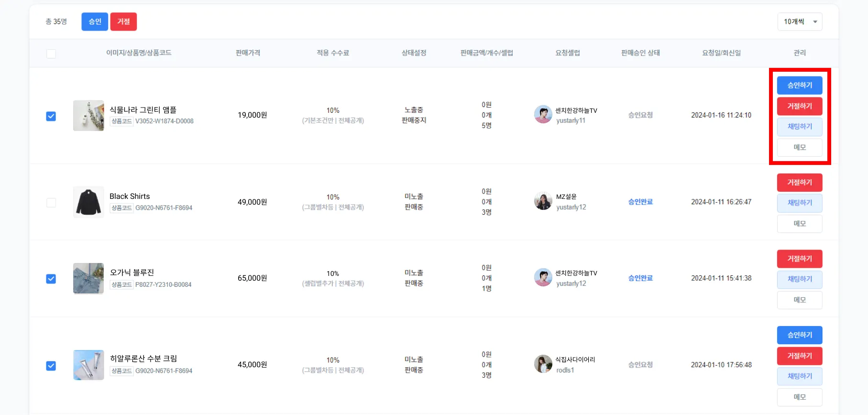The image size is (868, 415).
Task: Click the 오가닉 블루진 jeans thumbnail
Action: click(88, 278)
